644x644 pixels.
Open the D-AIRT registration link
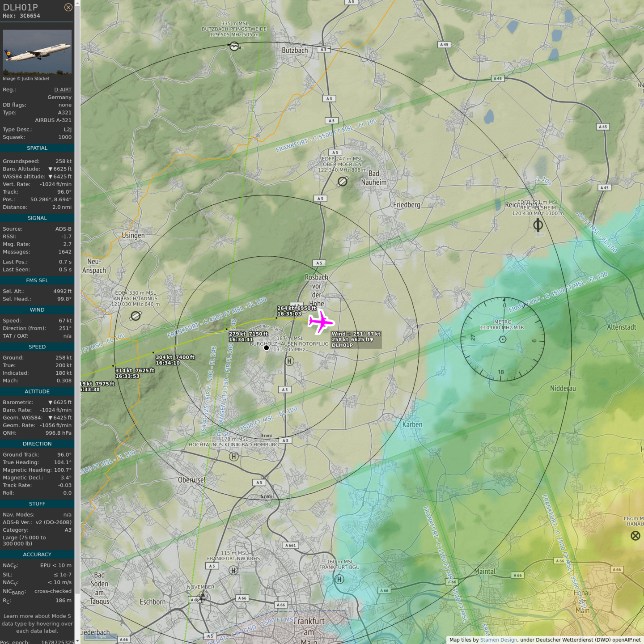pos(63,89)
